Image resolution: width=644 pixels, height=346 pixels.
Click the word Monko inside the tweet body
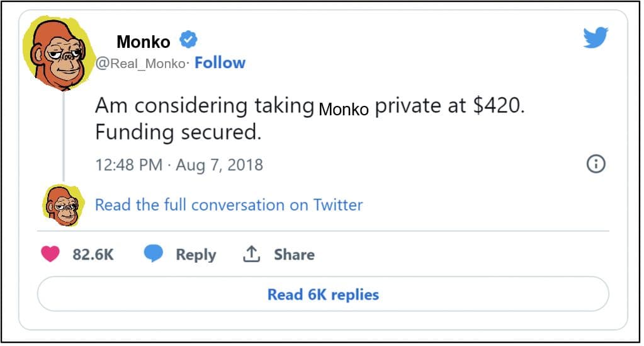pos(343,109)
